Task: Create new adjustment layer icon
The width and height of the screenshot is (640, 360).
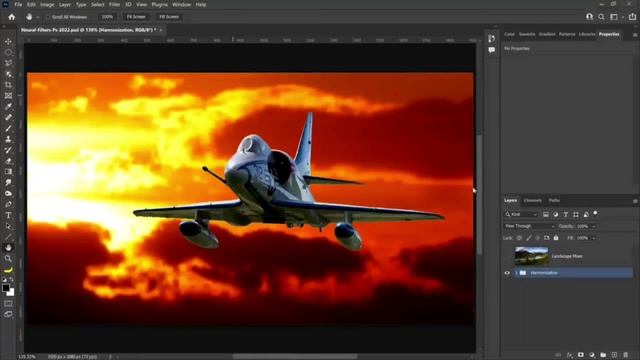Action: pos(592,355)
